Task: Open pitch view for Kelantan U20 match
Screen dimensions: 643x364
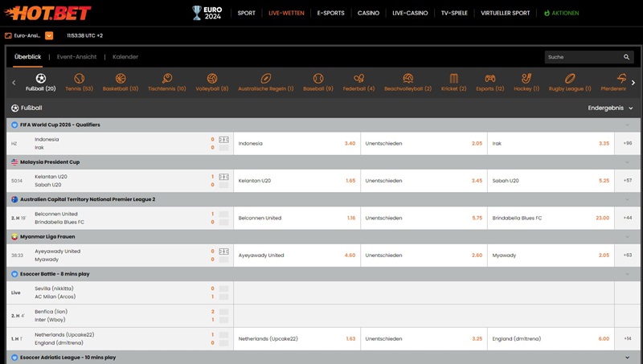Action: click(224, 177)
